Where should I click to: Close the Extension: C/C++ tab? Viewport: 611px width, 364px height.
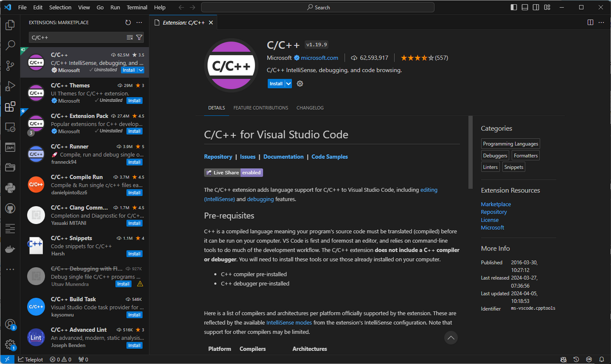(x=211, y=22)
